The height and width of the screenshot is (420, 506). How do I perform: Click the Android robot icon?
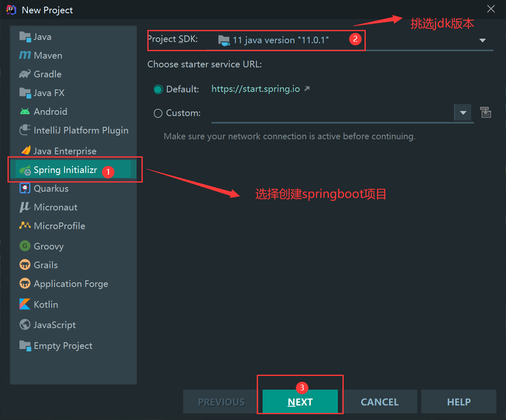coord(25,111)
